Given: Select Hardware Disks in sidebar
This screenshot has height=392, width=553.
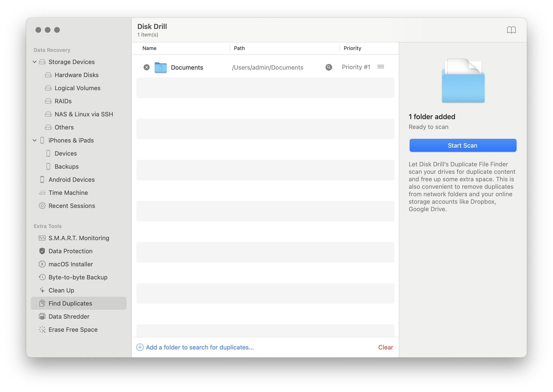Looking at the screenshot, I should point(77,75).
